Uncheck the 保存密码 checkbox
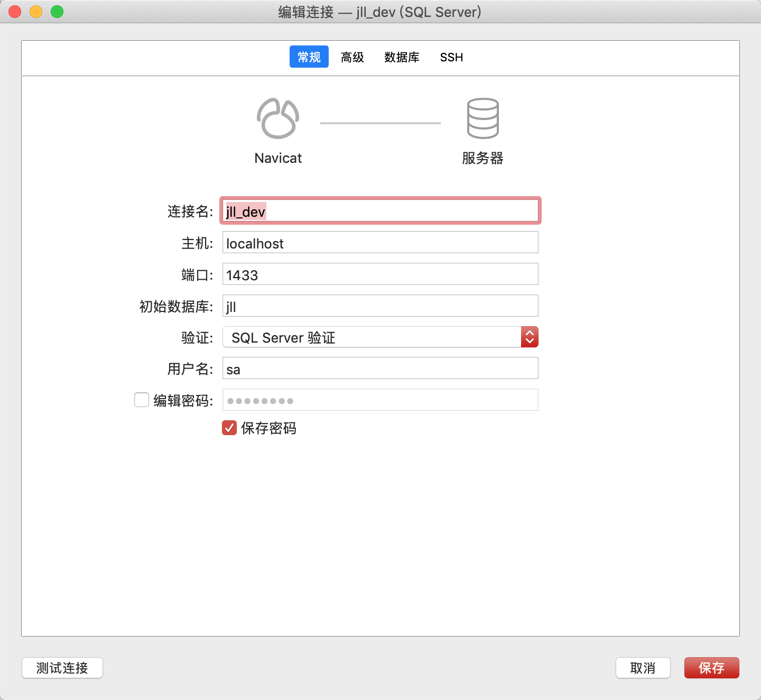The width and height of the screenshot is (761, 700). [x=229, y=428]
